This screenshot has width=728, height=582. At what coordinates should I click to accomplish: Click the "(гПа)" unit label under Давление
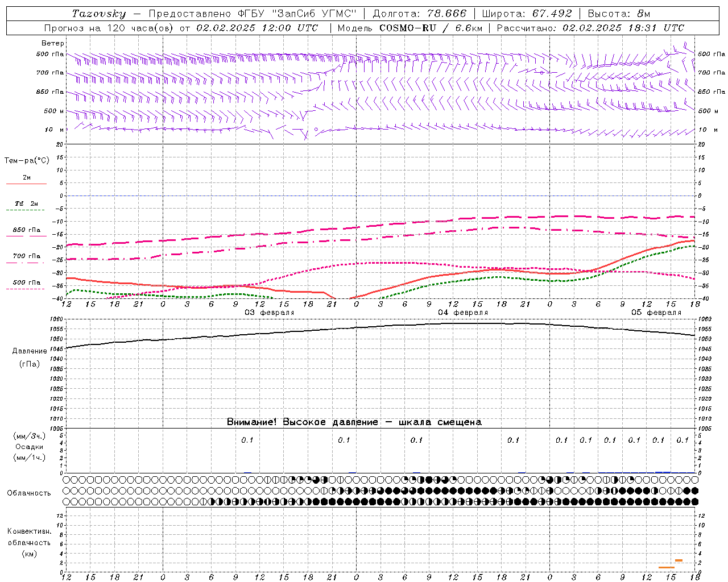30,364
